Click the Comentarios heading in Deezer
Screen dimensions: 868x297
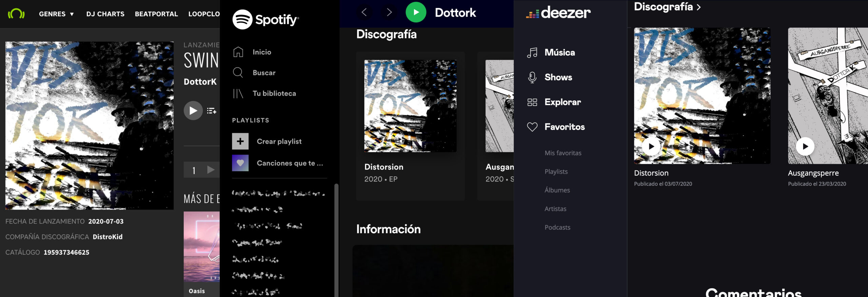click(x=753, y=293)
